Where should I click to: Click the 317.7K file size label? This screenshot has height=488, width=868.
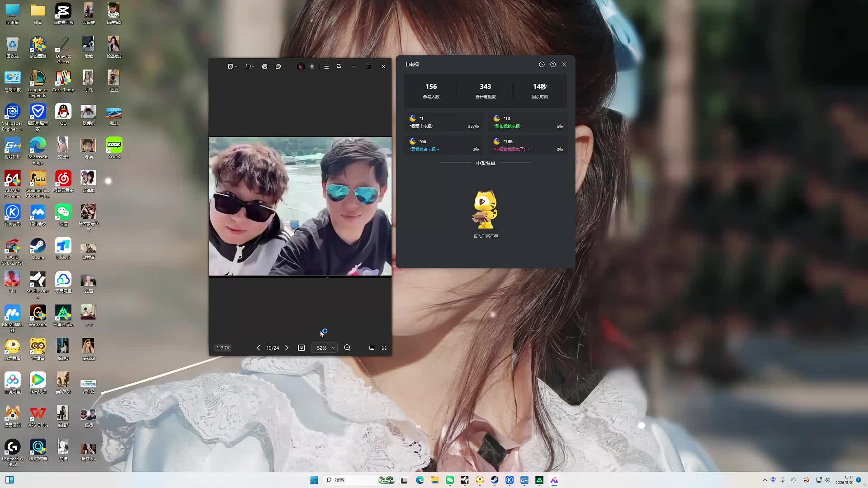pyautogui.click(x=223, y=348)
